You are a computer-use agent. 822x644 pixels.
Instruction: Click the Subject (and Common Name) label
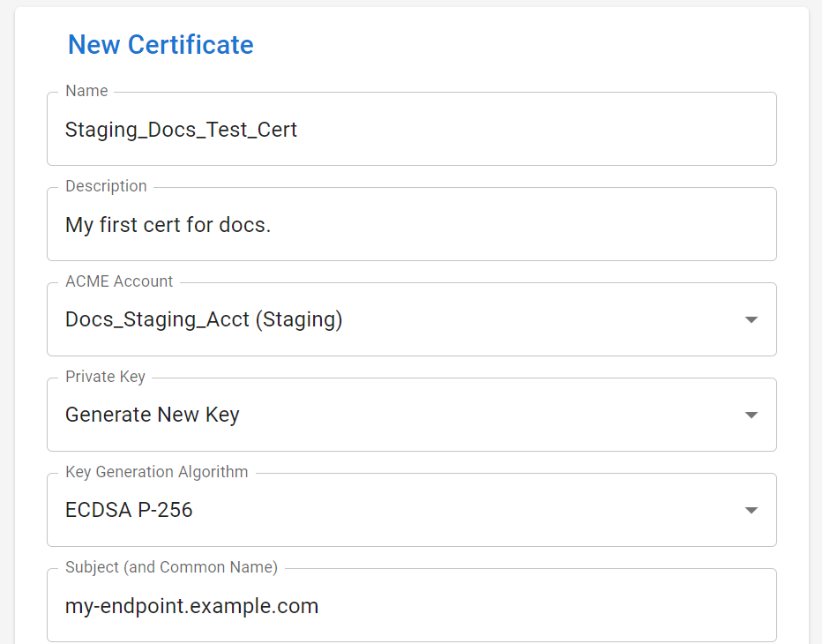[171, 567]
